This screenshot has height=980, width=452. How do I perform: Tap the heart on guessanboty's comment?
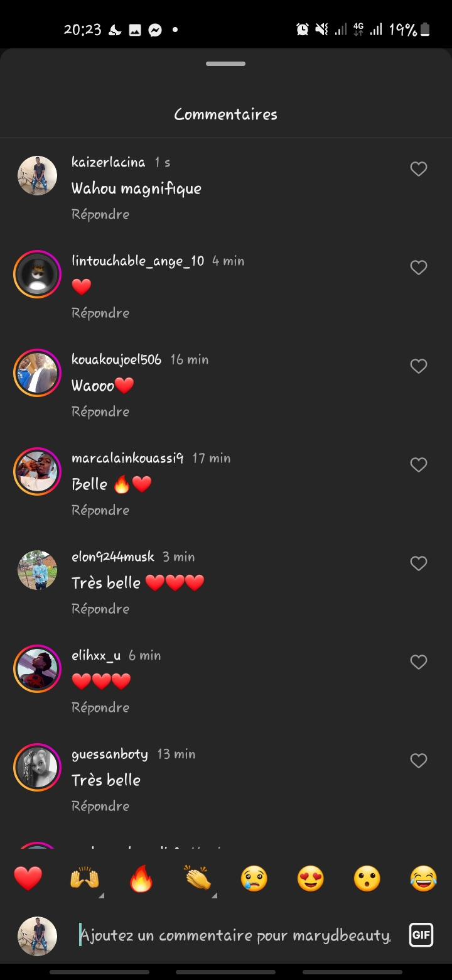(418, 761)
